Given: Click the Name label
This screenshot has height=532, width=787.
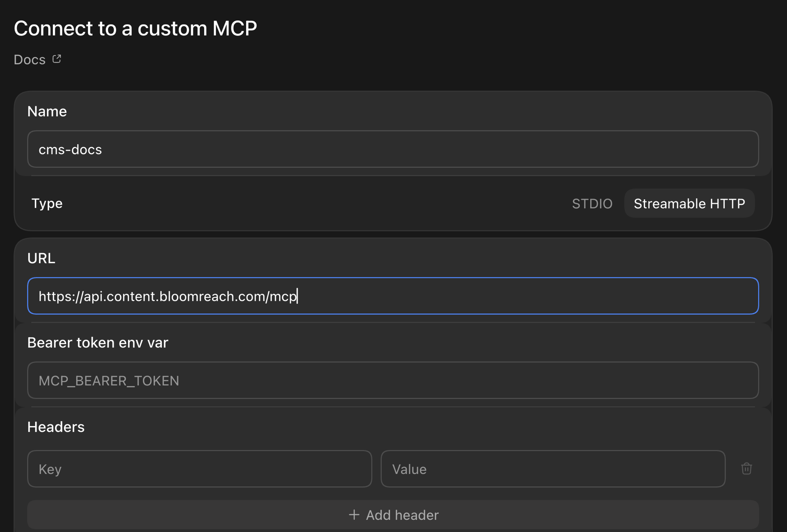Looking at the screenshot, I should coord(47,111).
